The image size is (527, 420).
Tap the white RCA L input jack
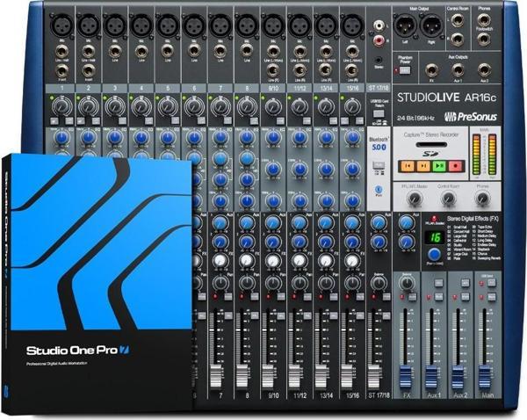click(x=379, y=25)
